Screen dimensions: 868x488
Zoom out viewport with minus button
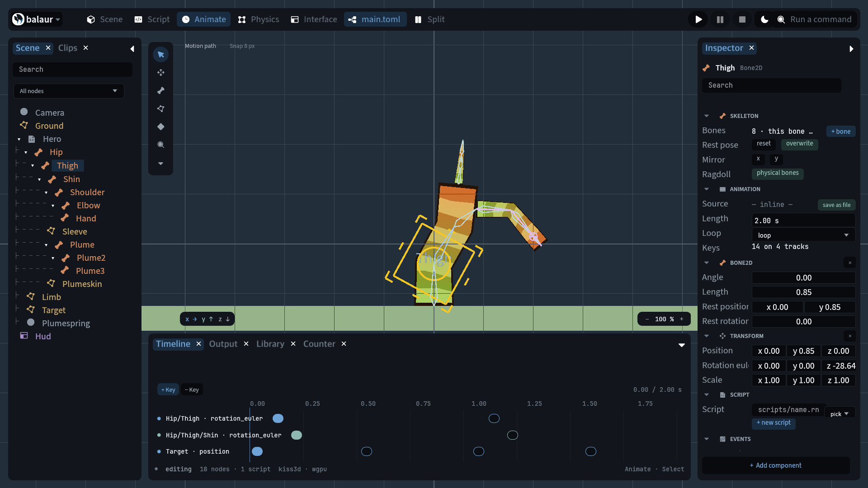click(647, 319)
